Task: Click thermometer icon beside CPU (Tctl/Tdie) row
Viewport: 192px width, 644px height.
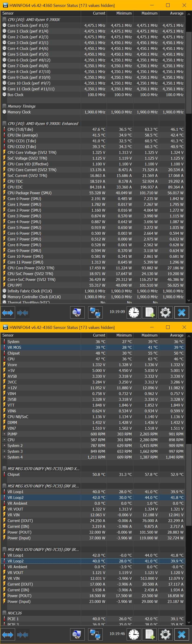Action: (4, 130)
